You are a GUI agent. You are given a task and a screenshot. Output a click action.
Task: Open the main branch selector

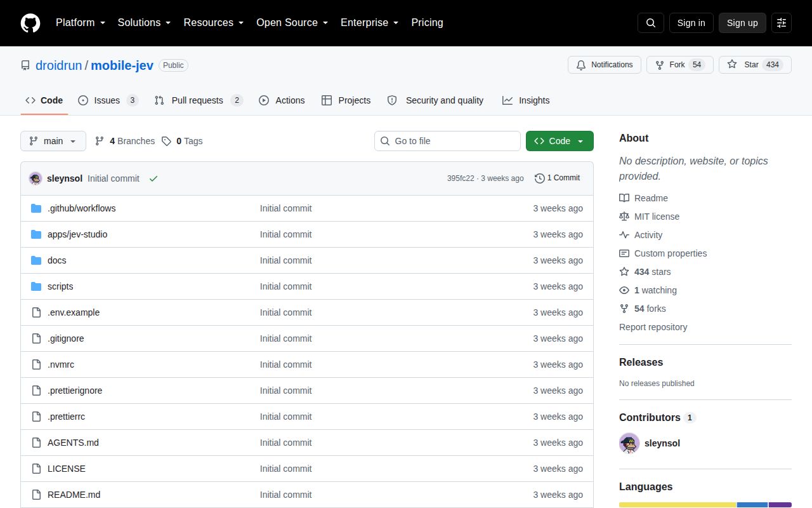(x=53, y=141)
